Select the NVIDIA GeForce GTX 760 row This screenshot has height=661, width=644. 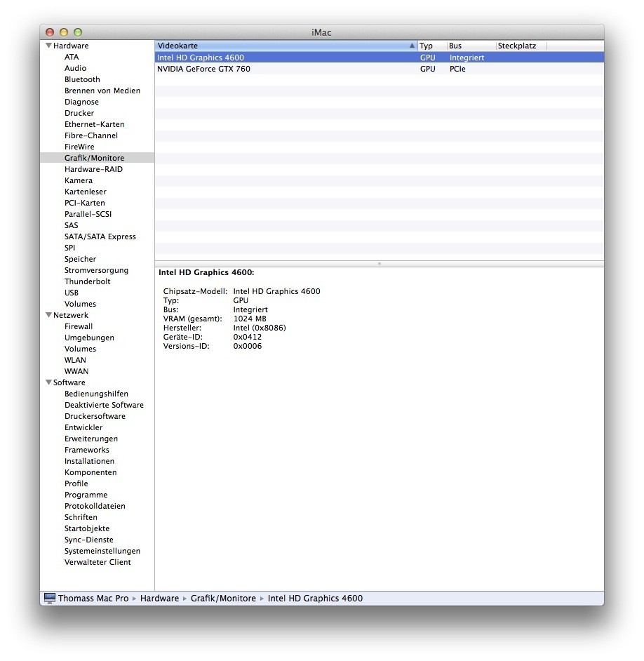tap(380, 69)
